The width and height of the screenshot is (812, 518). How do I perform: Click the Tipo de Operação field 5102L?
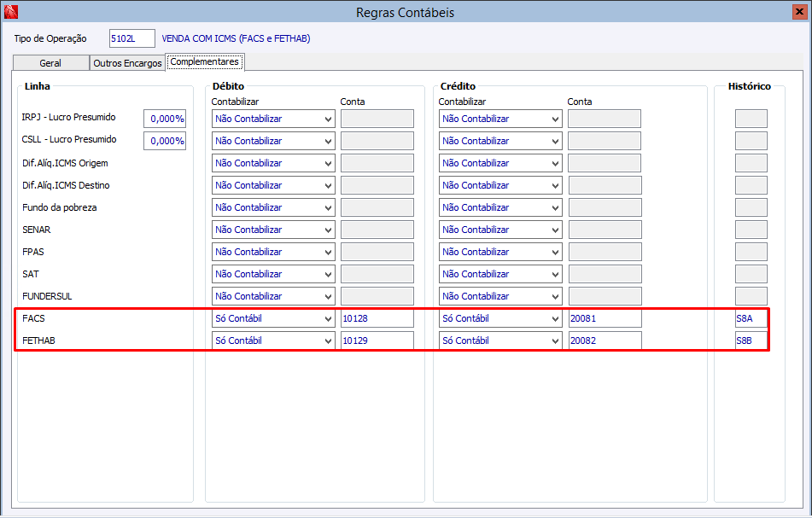tap(132, 38)
